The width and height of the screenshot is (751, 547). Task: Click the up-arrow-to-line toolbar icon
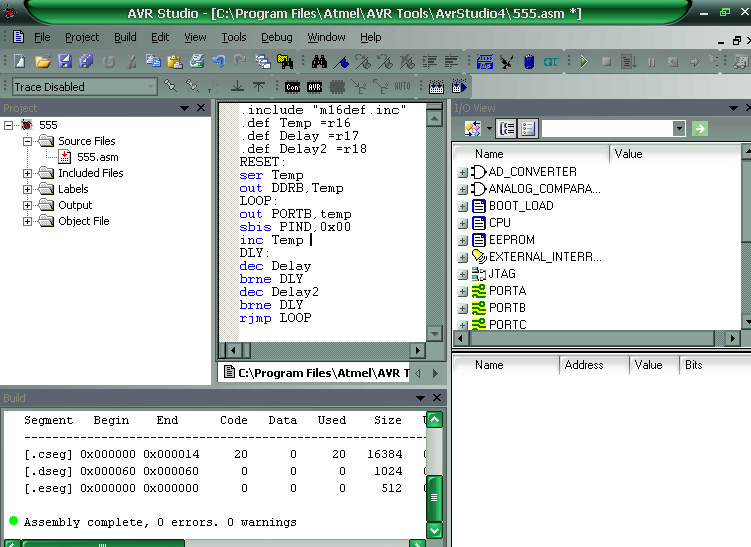[x=259, y=87]
